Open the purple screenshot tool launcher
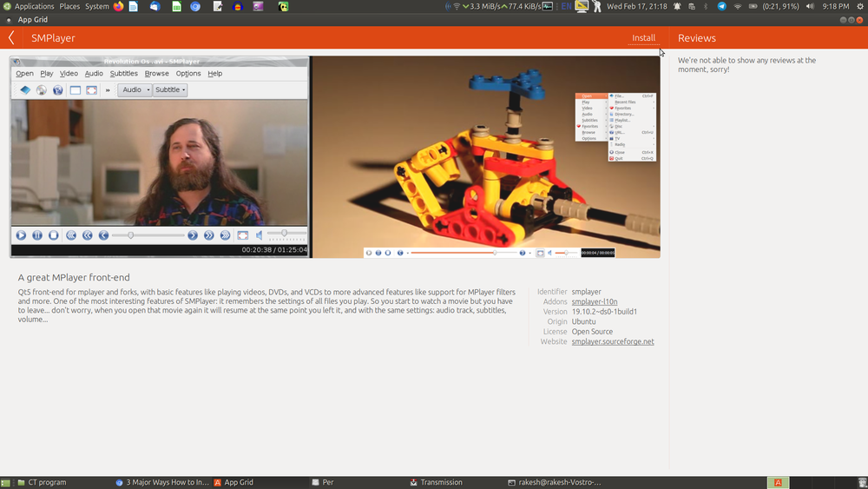868x489 pixels. (x=258, y=6)
